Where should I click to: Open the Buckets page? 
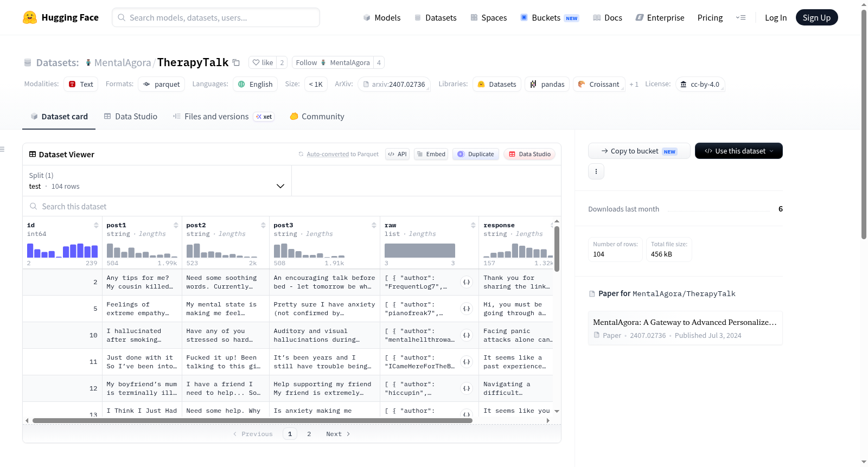(x=550, y=17)
